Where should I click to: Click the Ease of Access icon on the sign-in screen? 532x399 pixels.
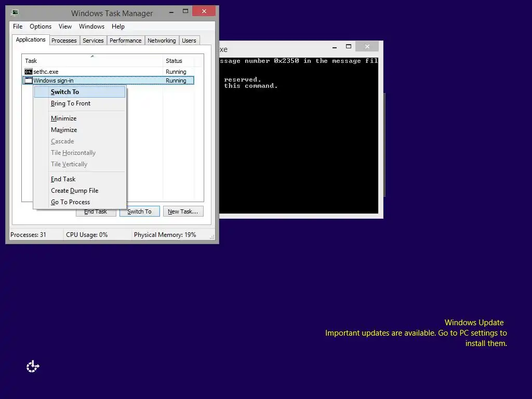click(x=33, y=366)
